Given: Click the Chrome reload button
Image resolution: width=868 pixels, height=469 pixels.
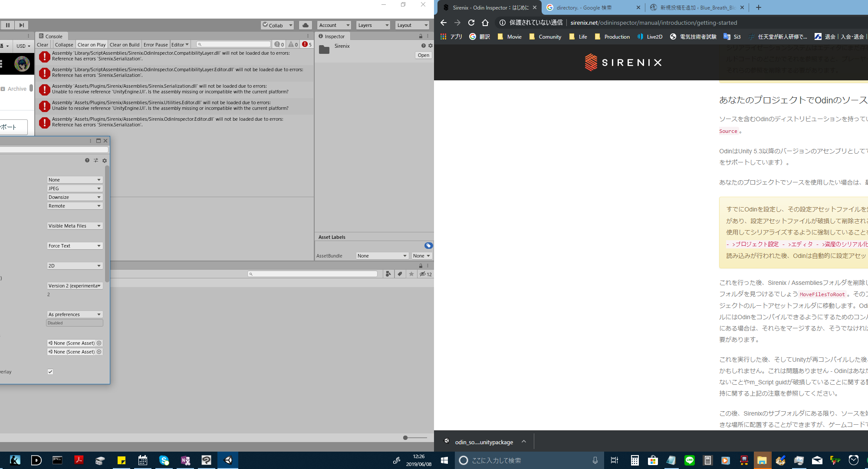Looking at the screenshot, I should [x=471, y=23].
